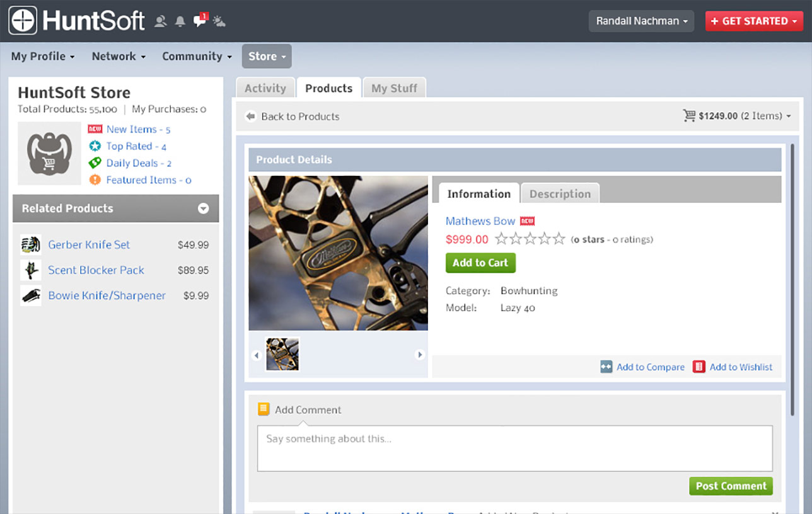812x514 pixels.
Task: Click the large Mathews Bow product photo
Action: [338, 253]
